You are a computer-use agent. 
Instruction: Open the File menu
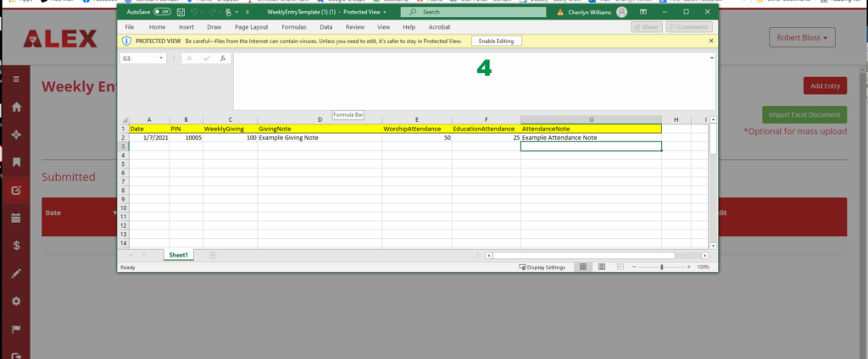coord(130,27)
